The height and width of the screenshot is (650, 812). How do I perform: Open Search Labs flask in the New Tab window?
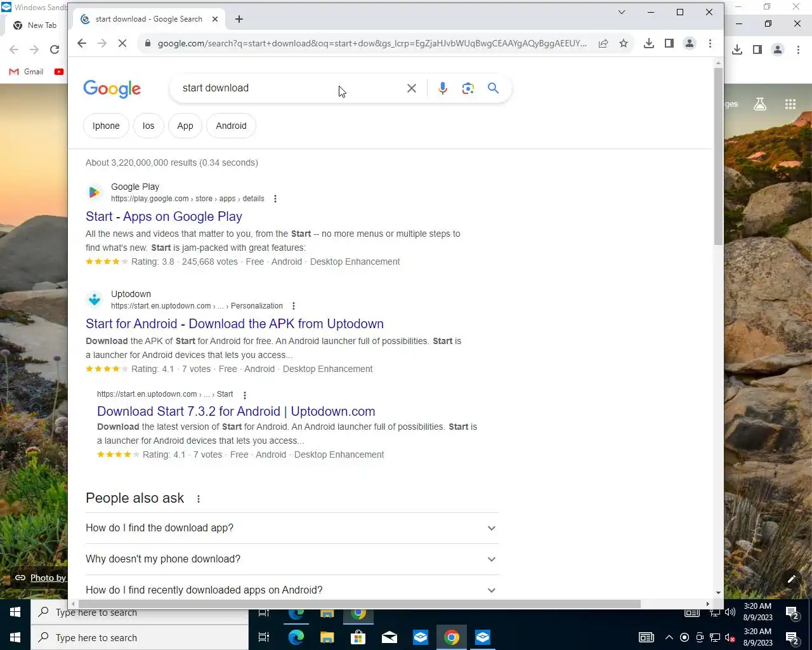(x=760, y=104)
